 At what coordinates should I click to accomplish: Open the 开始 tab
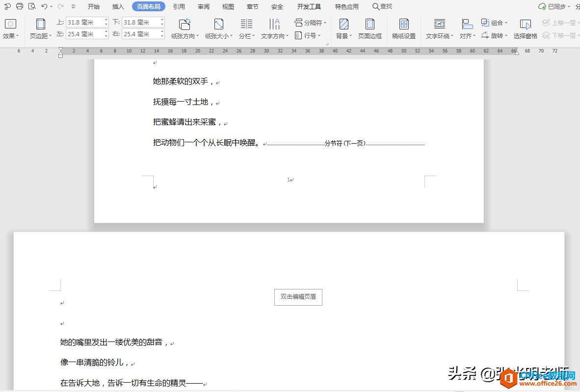tap(94, 7)
